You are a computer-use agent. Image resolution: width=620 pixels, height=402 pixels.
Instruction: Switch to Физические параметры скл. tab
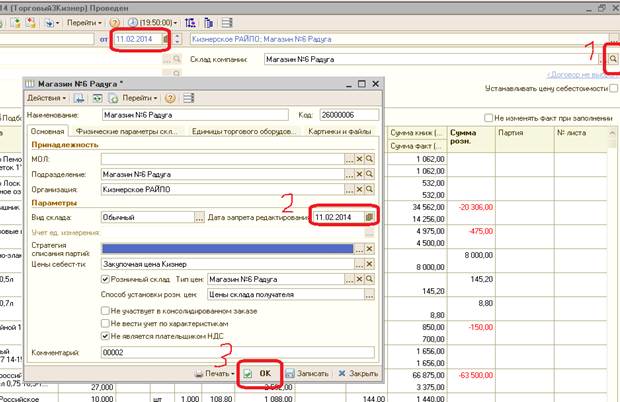pos(127,131)
